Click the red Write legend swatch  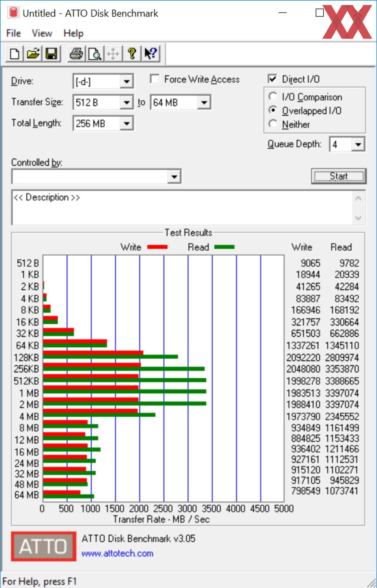157,247
